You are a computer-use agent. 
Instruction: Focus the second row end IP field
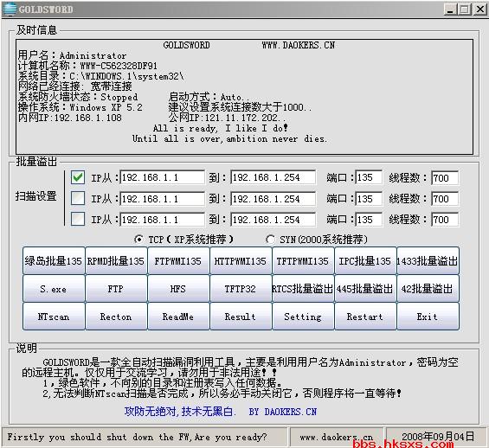(273, 199)
